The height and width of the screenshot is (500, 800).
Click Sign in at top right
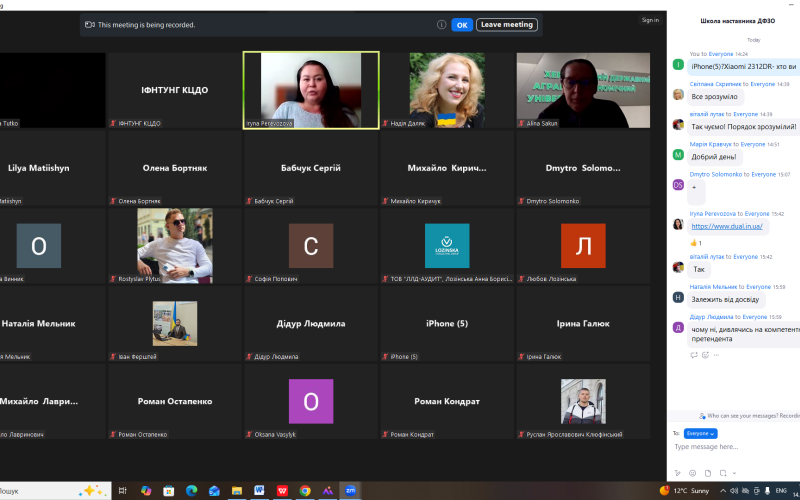pos(650,20)
